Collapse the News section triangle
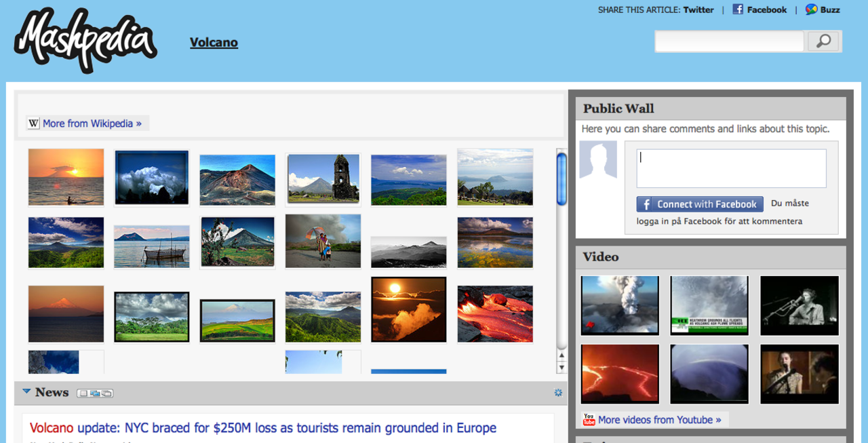Screen dimensions: 868x443 pyautogui.click(x=26, y=391)
